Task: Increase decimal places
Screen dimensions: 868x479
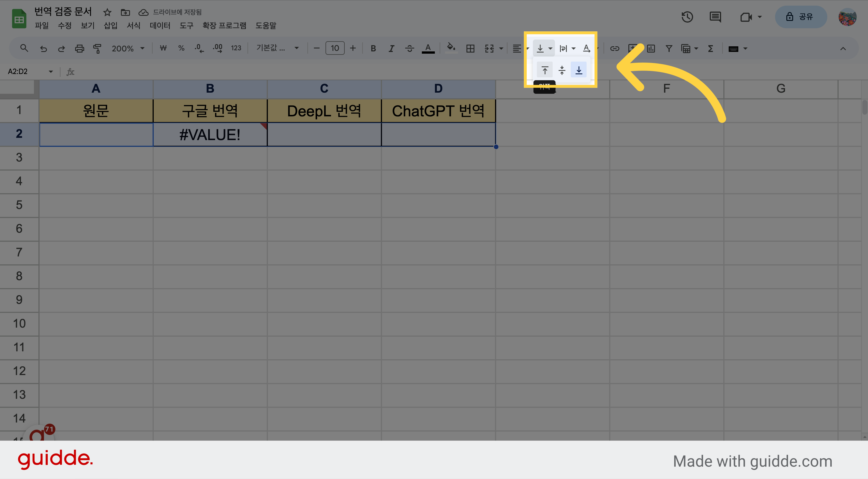Action: (x=218, y=49)
